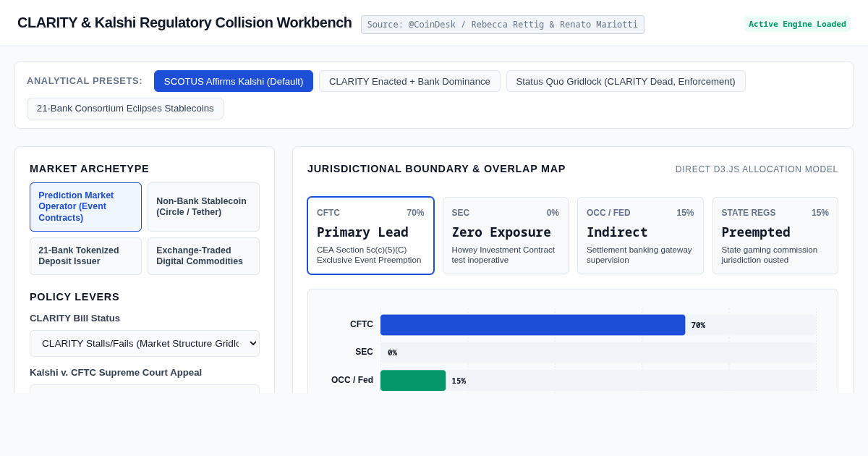Pick Non-Bank Stablecoin archetype
This screenshot has height=456, width=868.
(203, 207)
